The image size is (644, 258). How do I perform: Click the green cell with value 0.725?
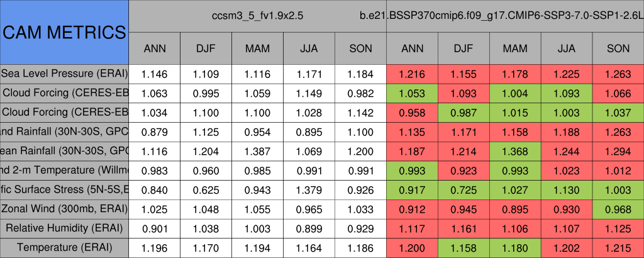[464, 189]
